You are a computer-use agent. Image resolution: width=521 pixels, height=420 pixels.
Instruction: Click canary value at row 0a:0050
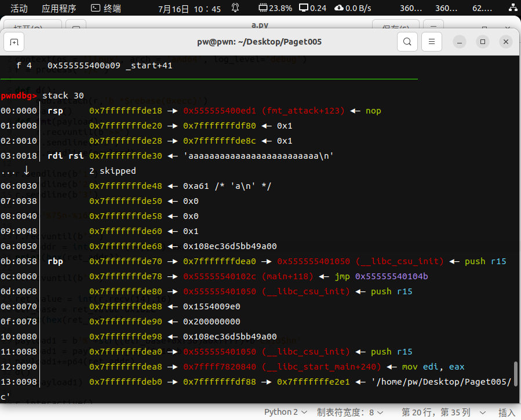coord(230,246)
